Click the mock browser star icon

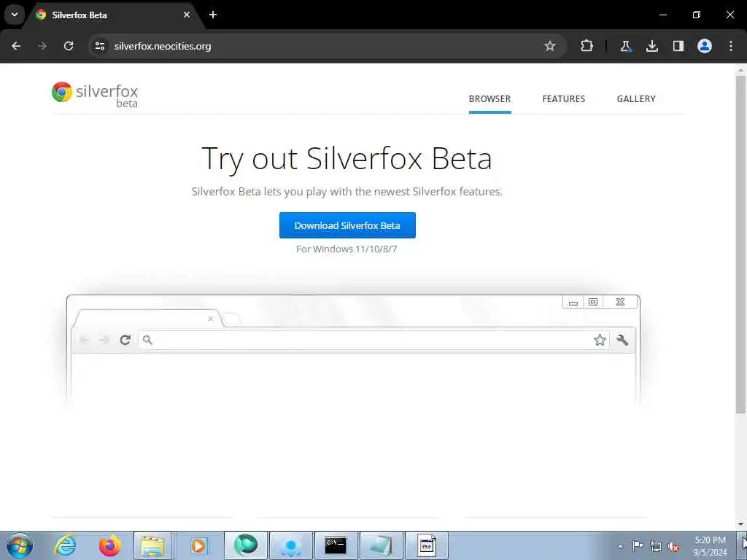[600, 340]
